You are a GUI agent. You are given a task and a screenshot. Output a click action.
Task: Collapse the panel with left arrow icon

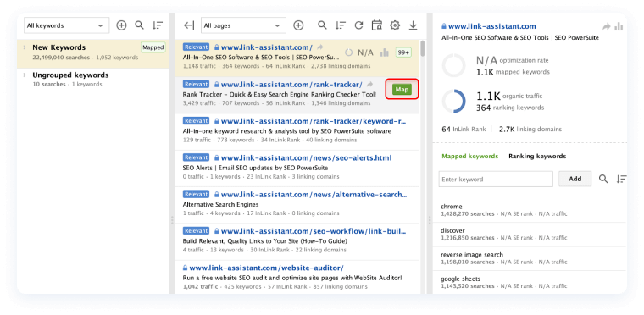tap(188, 25)
